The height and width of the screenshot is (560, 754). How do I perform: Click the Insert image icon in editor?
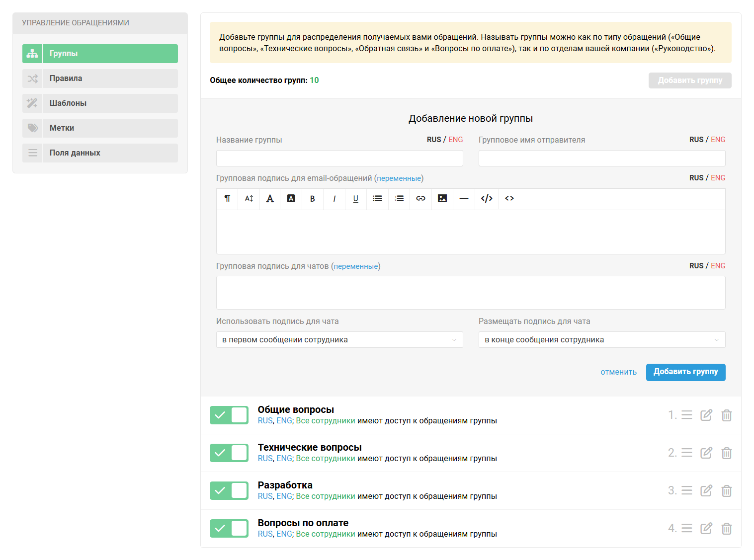point(442,199)
